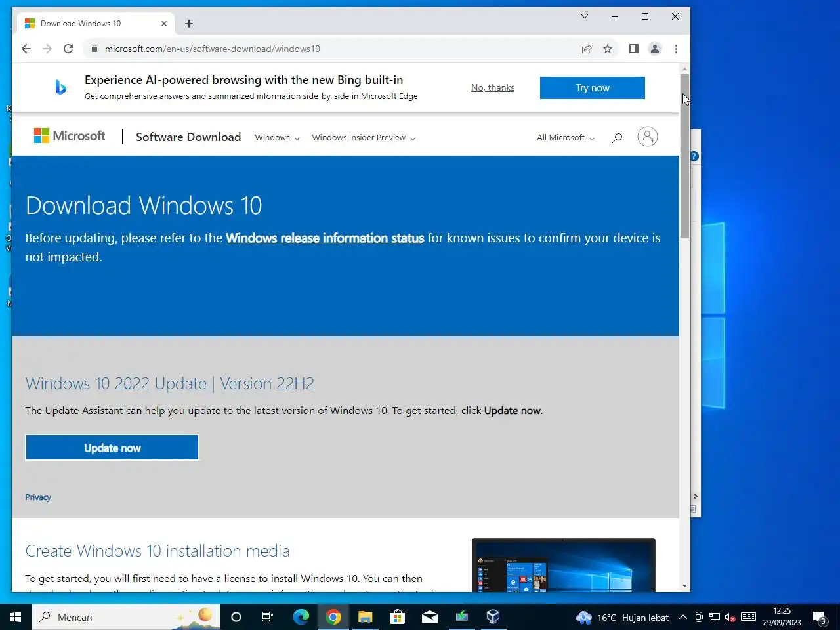Open the network status tray icon
Image resolution: width=840 pixels, height=630 pixels.
tap(715, 617)
